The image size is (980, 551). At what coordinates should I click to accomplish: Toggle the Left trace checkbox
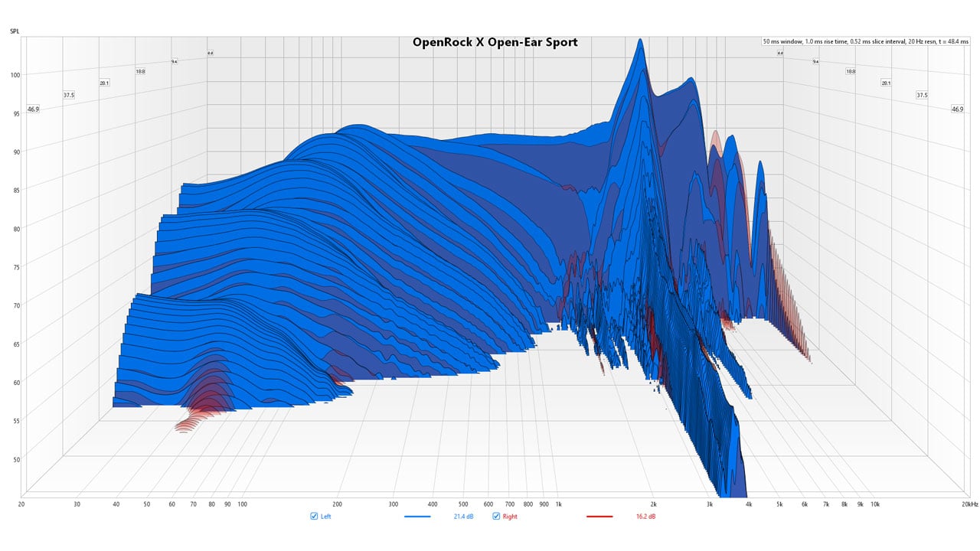click(x=314, y=517)
